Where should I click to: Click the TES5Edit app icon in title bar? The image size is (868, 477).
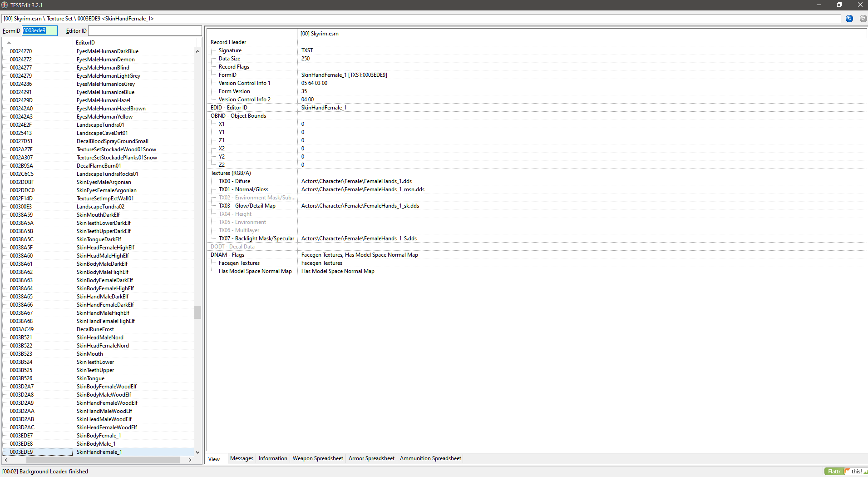[x=5, y=5]
